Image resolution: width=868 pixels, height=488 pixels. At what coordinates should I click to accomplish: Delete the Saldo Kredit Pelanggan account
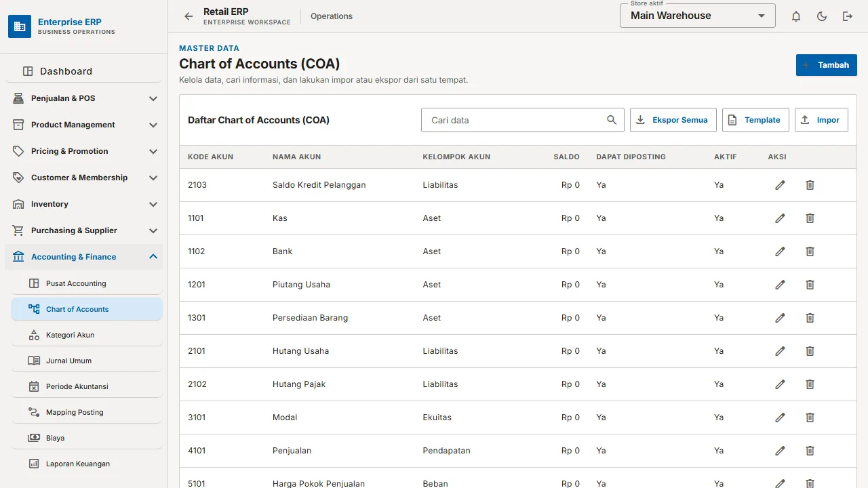coord(810,185)
